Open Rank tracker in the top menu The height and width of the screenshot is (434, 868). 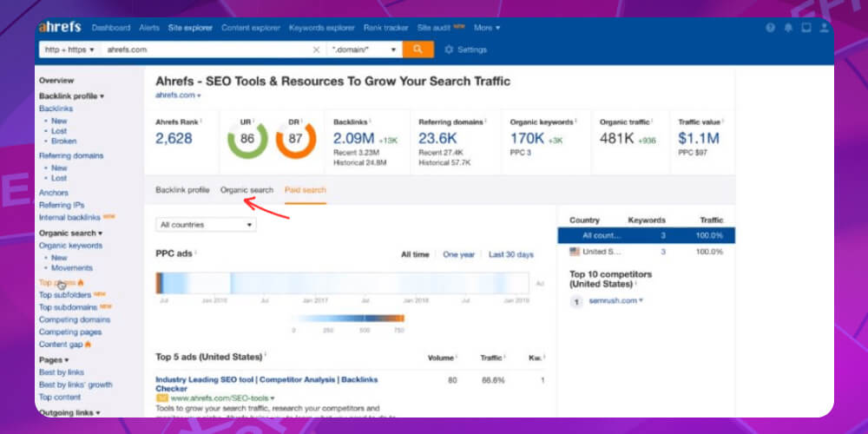click(386, 28)
